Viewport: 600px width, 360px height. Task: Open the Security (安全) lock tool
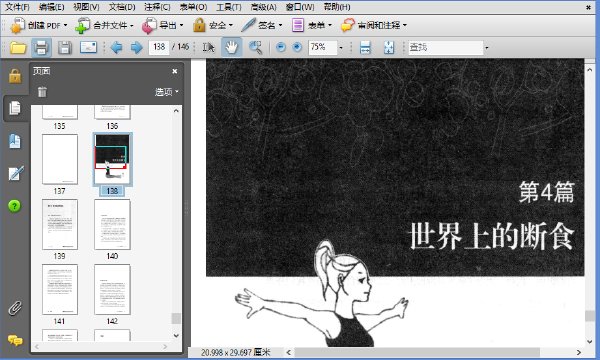(x=213, y=26)
